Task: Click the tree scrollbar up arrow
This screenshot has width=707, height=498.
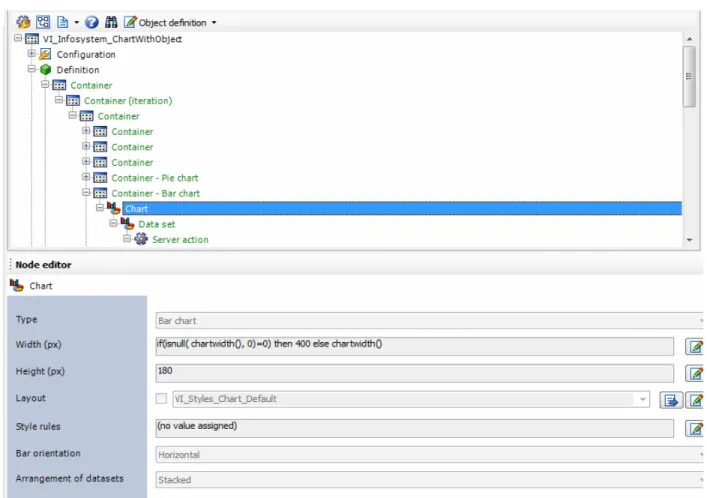Action: coord(689,39)
